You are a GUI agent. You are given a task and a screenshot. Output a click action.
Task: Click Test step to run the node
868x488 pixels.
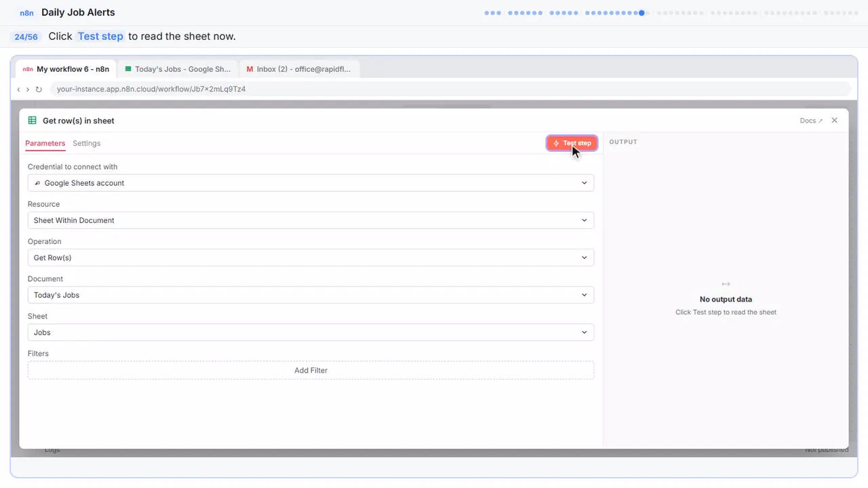pos(572,143)
